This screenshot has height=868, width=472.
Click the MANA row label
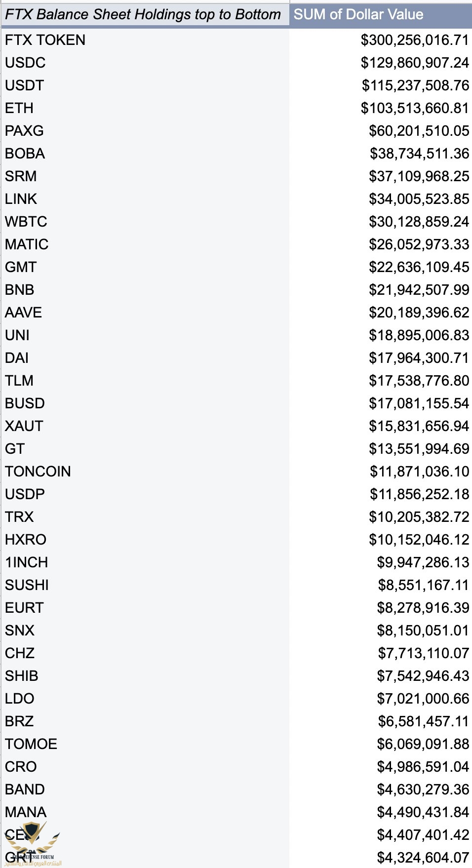(x=26, y=812)
